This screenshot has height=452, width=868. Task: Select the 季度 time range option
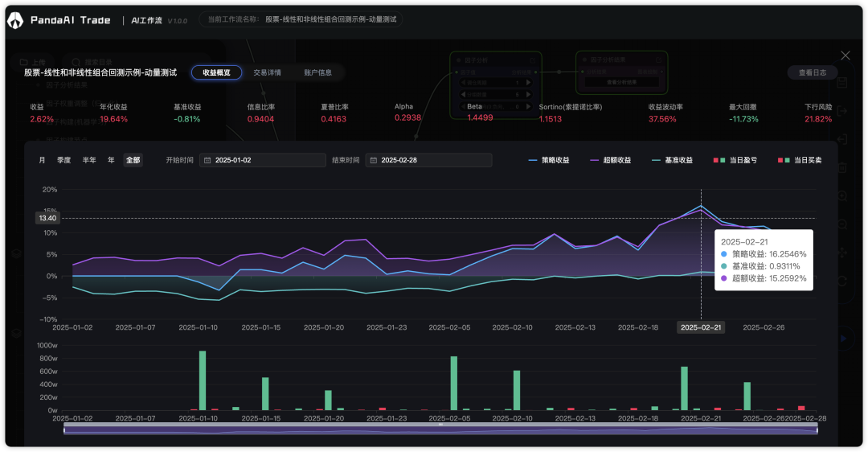tap(63, 160)
